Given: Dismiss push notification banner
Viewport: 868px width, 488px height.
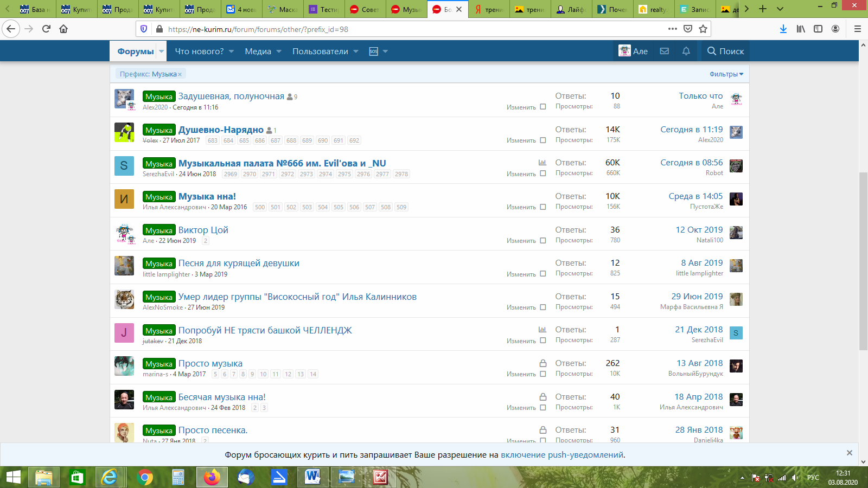Looking at the screenshot, I should (x=850, y=453).
